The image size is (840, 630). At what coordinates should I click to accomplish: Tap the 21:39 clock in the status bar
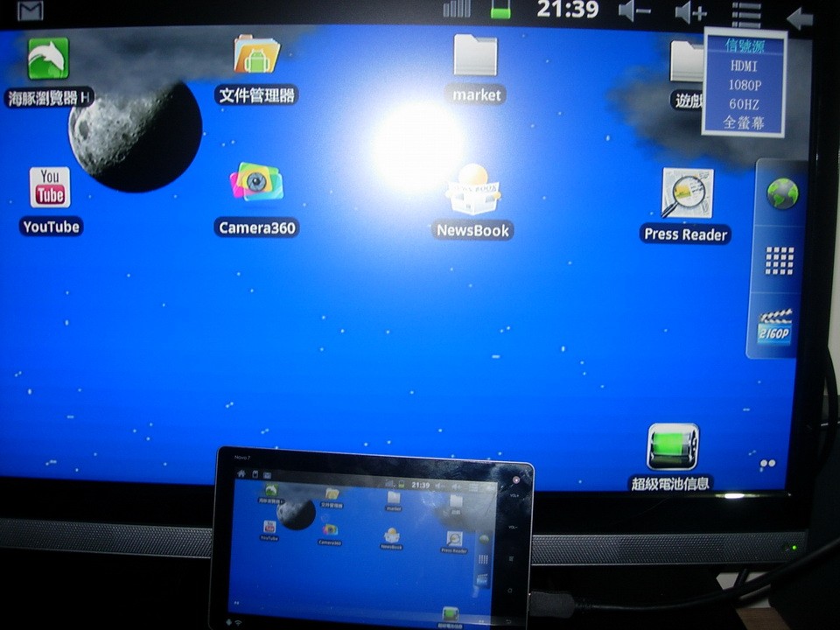(567, 10)
